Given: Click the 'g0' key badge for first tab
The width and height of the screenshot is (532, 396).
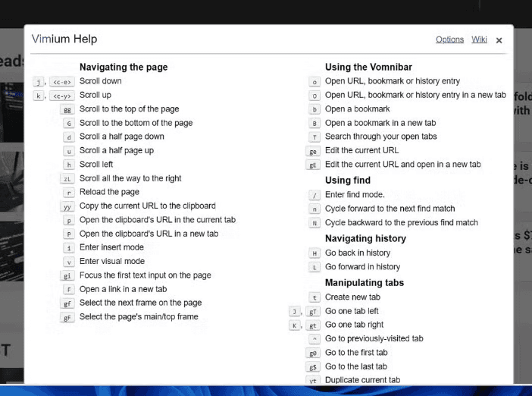Looking at the screenshot, I should pos(313,354).
